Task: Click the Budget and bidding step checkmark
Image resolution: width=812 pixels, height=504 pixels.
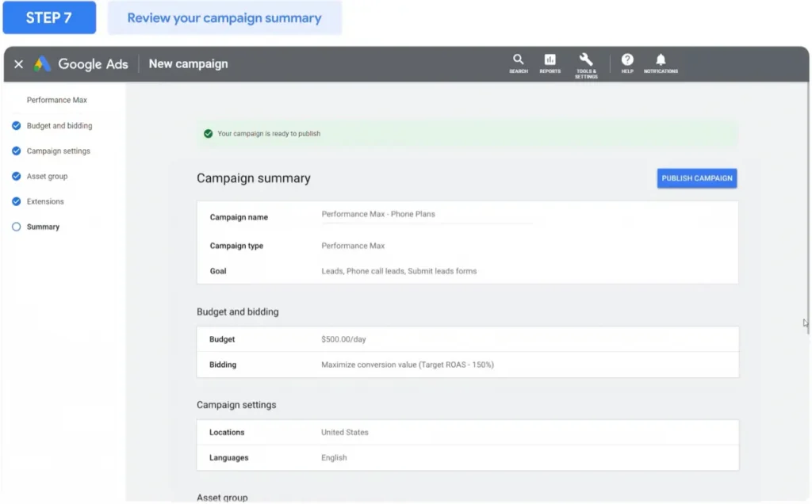Action: pyautogui.click(x=17, y=126)
